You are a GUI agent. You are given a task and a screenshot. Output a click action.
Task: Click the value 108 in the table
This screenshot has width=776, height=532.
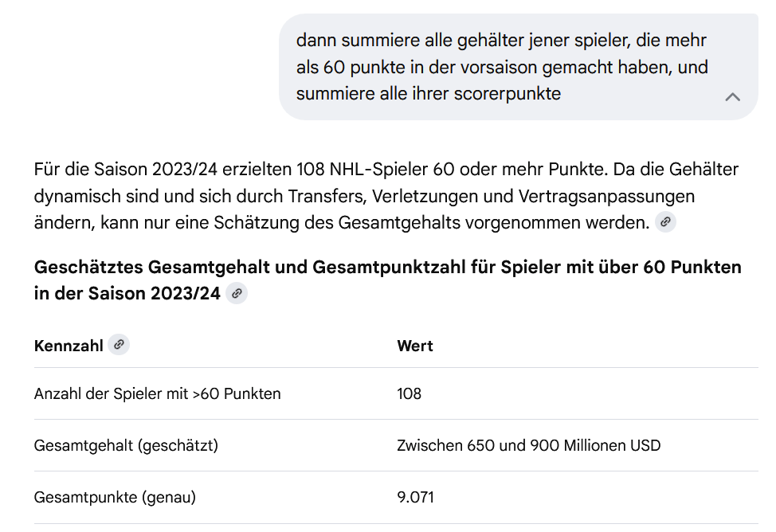pyautogui.click(x=409, y=393)
